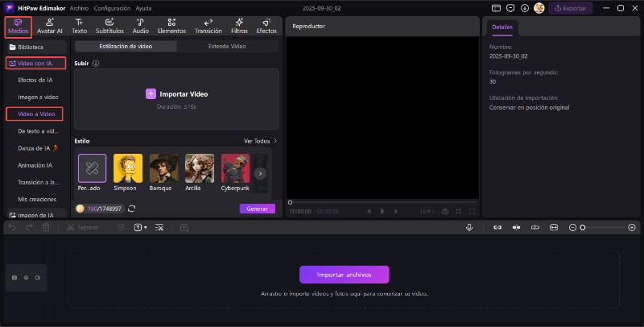Toggle track visibility eye icon

26,278
